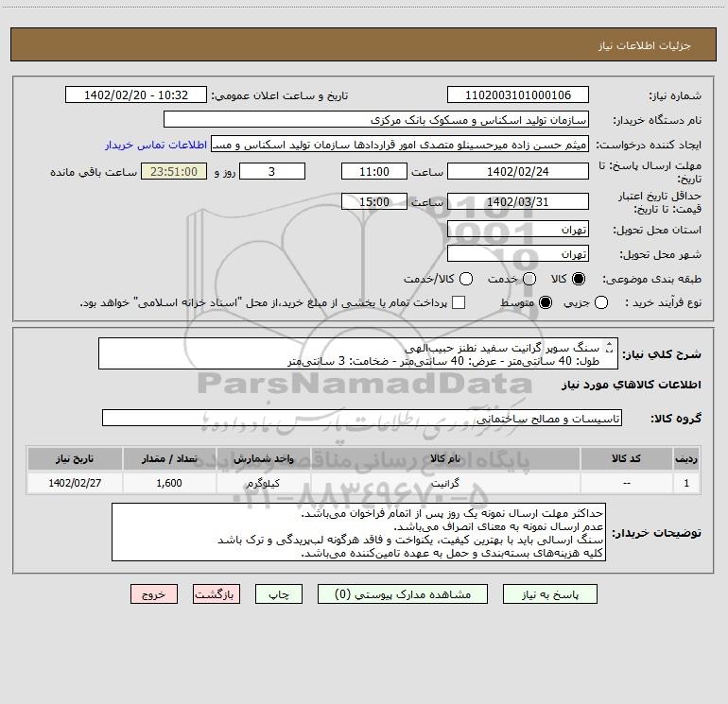Click the response deadline date 1402/02/24 field
Image resolution: width=728 pixels, height=704 pixels.
coord(518,171)
